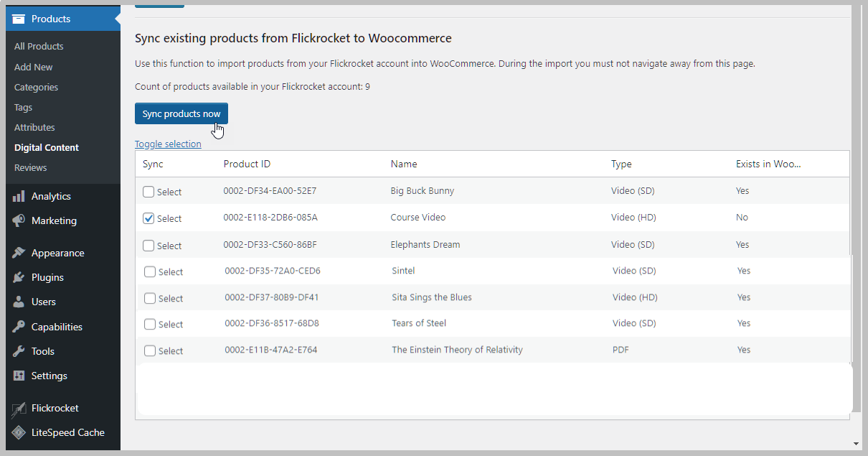Open Analytics via its bar chart icon

19,196
